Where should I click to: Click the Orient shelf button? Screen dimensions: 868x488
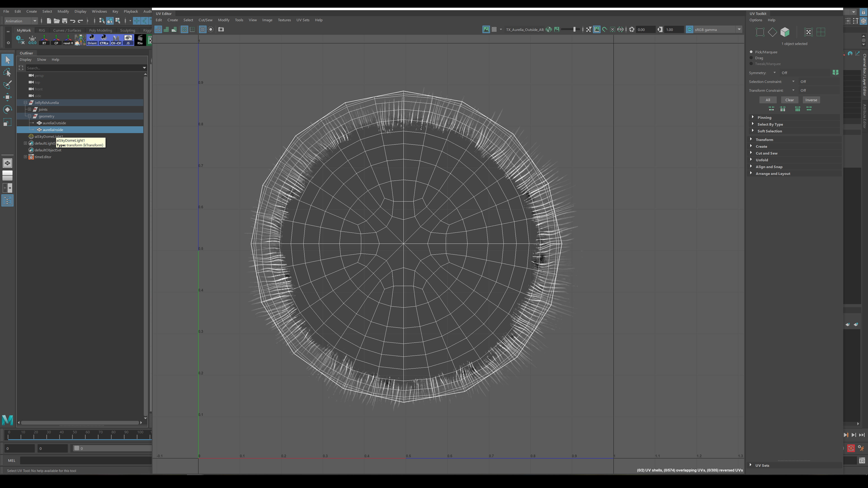click(x=92, y=40)
